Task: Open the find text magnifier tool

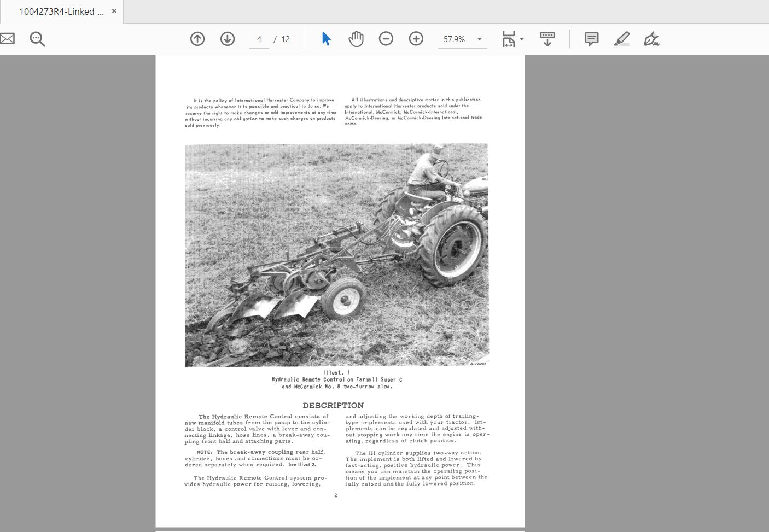Action: 37,39
